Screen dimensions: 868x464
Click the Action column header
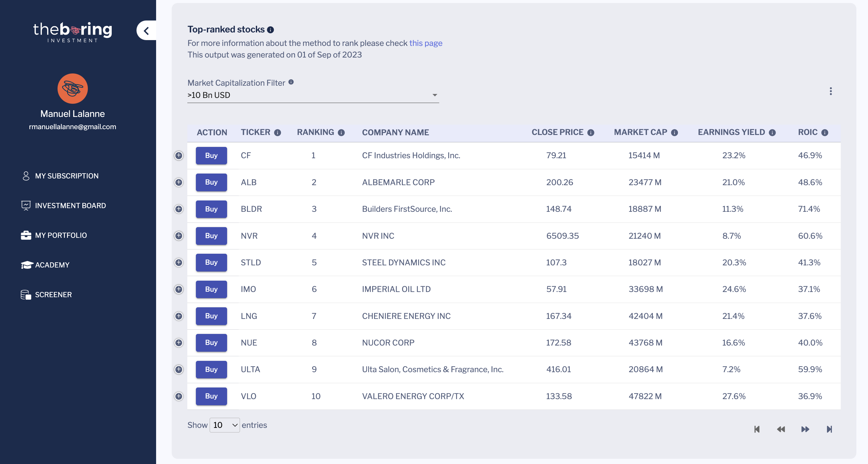(212, 133)
